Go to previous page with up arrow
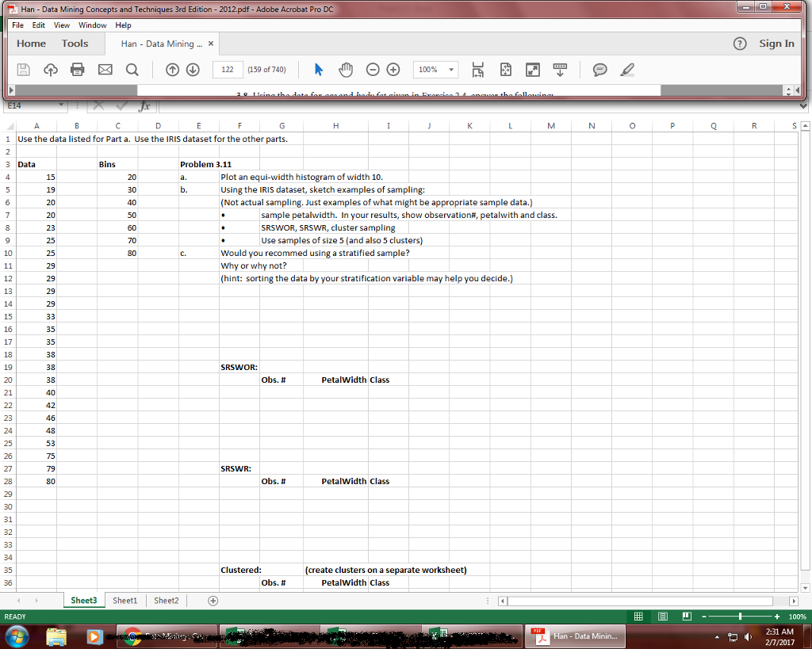Screen dimensions: 812x649 (x=172, y=70)
